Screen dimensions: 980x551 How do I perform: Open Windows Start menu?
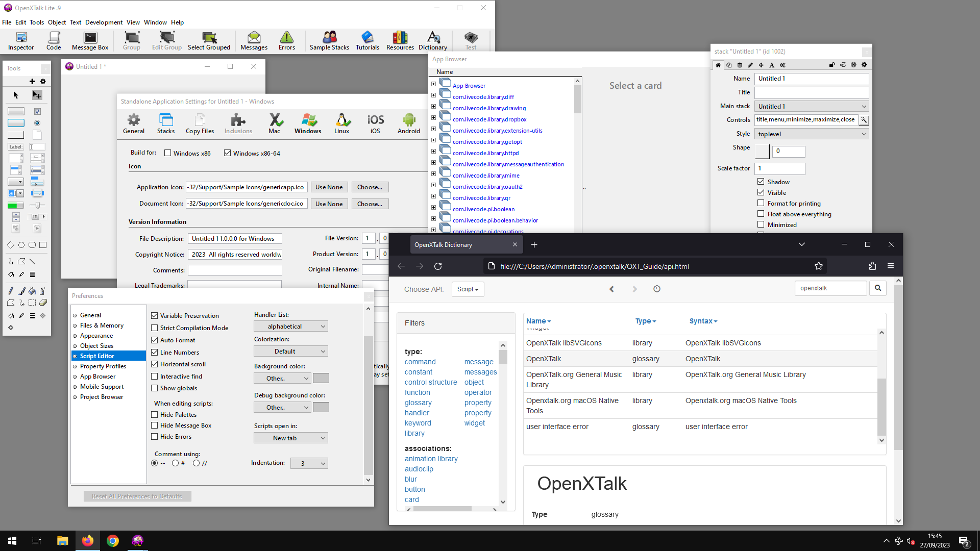[x=12, y=541]
